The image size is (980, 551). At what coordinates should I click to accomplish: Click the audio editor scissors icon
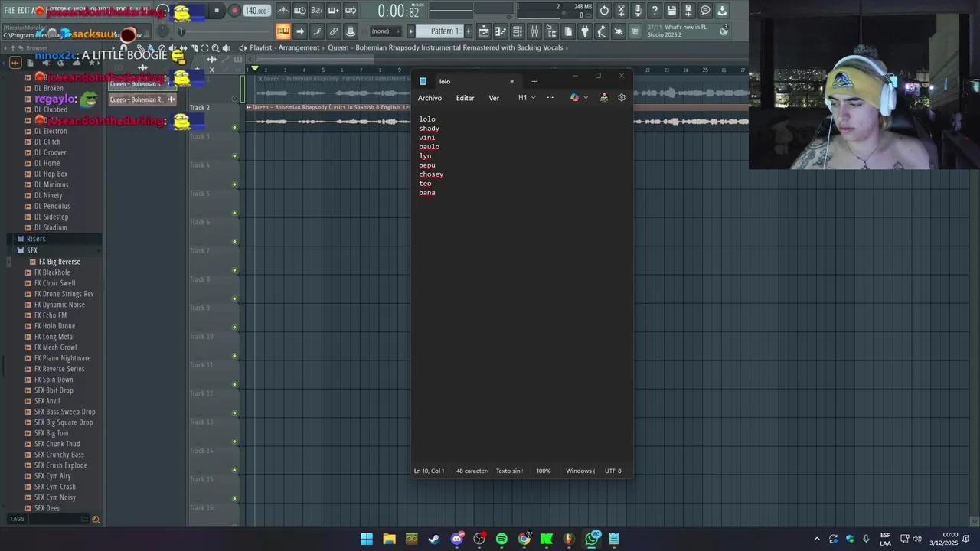(x=621, y=11)
